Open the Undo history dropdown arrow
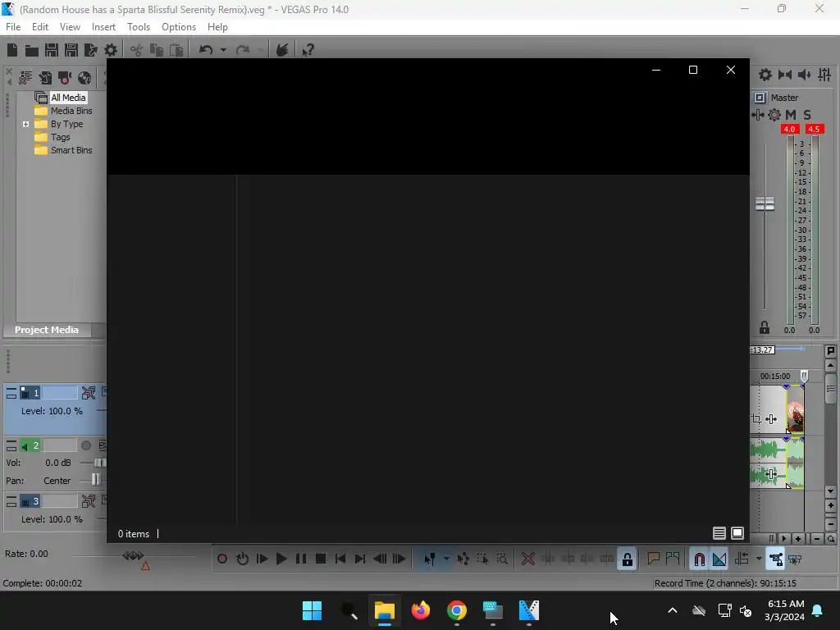840x630 pixels. tap(223, 50)
